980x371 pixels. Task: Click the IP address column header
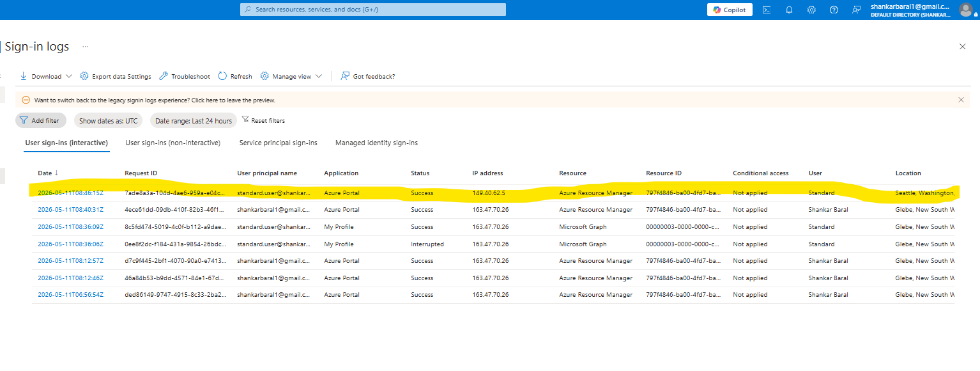pos(487,173)
